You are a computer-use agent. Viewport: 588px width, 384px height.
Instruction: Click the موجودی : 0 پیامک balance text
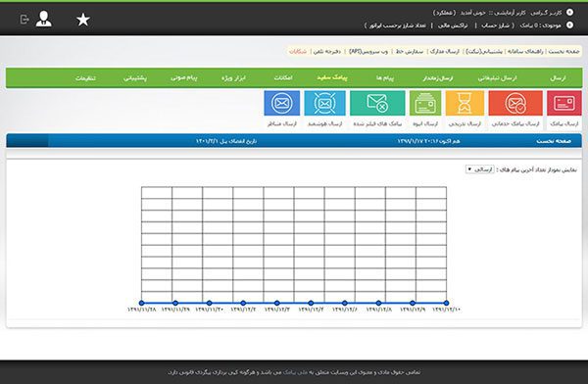(x=540, y=25)
